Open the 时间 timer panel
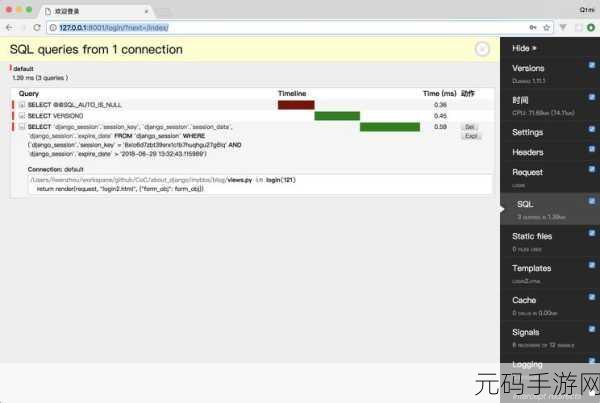Viewport: 600px width, 403px height. coord(520,100)
